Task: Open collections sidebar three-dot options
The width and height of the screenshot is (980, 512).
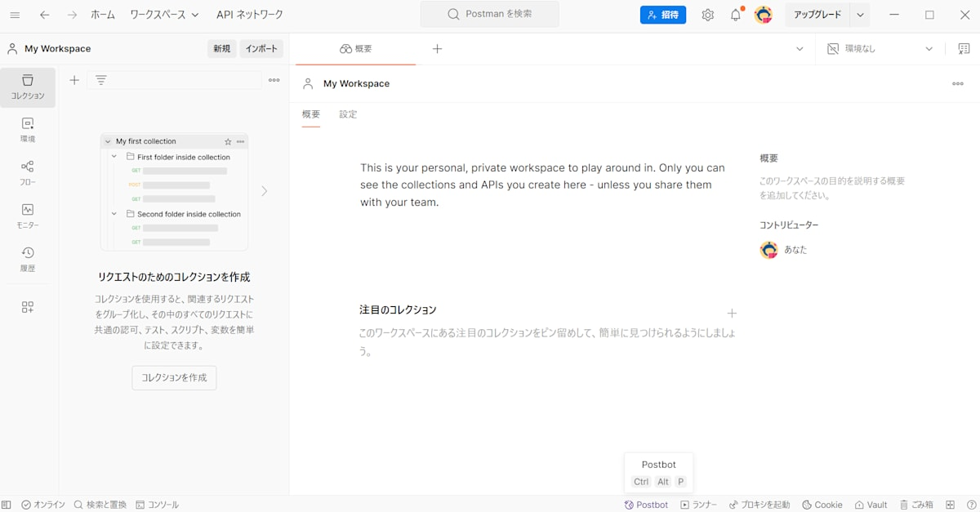Action: tap(274, 80)
